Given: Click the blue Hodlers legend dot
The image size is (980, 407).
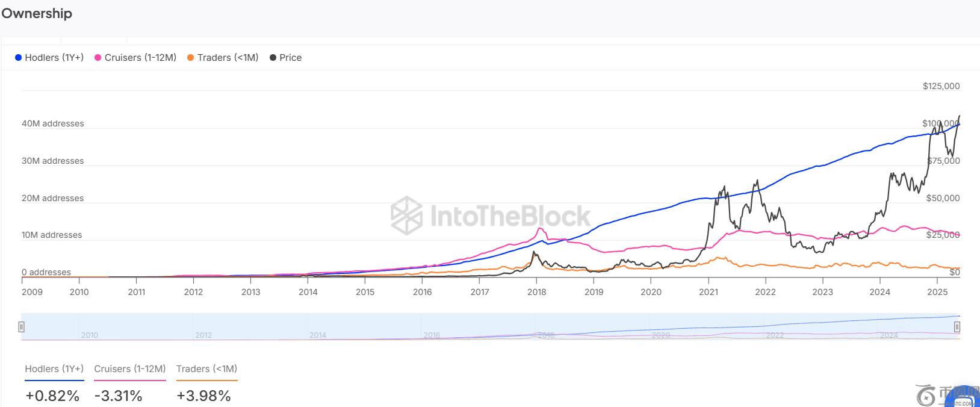Looking at the screenshot, I should pyautogui.click(x=19, y=58).
